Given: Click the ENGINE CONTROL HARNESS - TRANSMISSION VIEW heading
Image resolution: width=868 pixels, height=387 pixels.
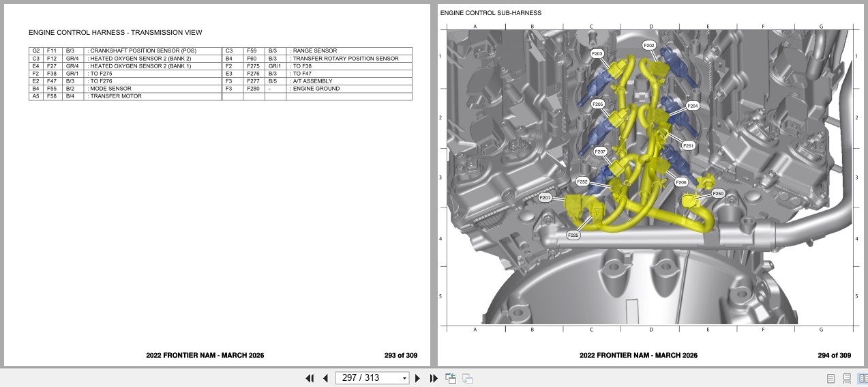Looking at the screenshot, I should [115, 33].
